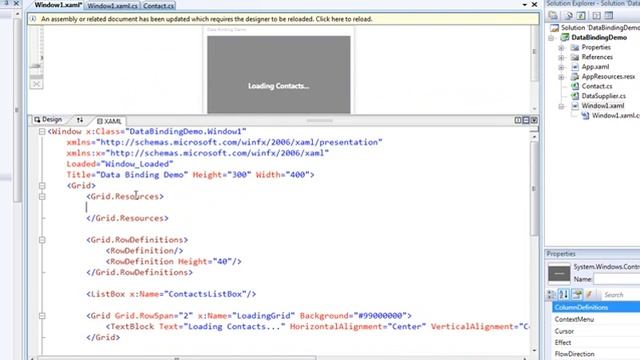The width and height of the screenshot is (640, 360).
Task: Click the Categorized view icon in Properties
Action: pyautogui.click(x=551, y=294)
